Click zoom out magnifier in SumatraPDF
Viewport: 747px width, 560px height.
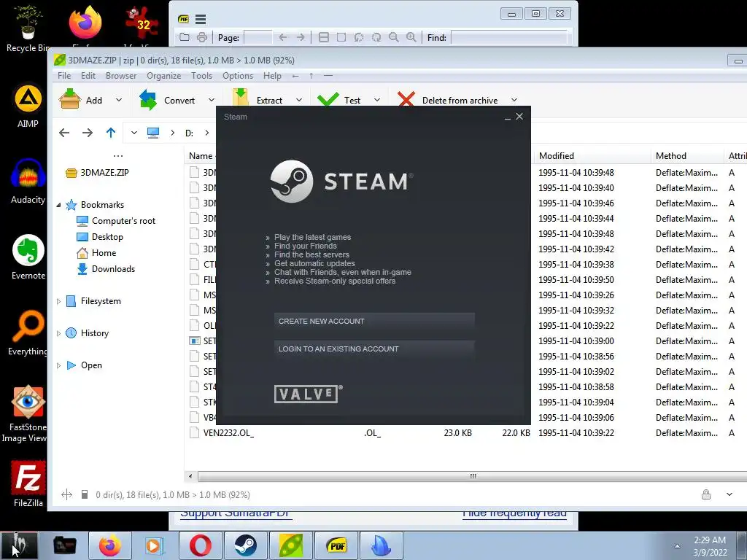click(393, 37)
